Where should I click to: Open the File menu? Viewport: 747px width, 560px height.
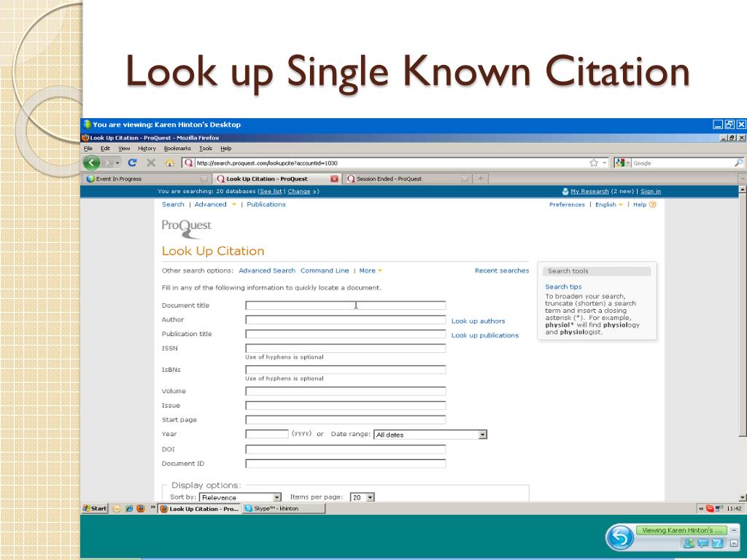(88, 149)
